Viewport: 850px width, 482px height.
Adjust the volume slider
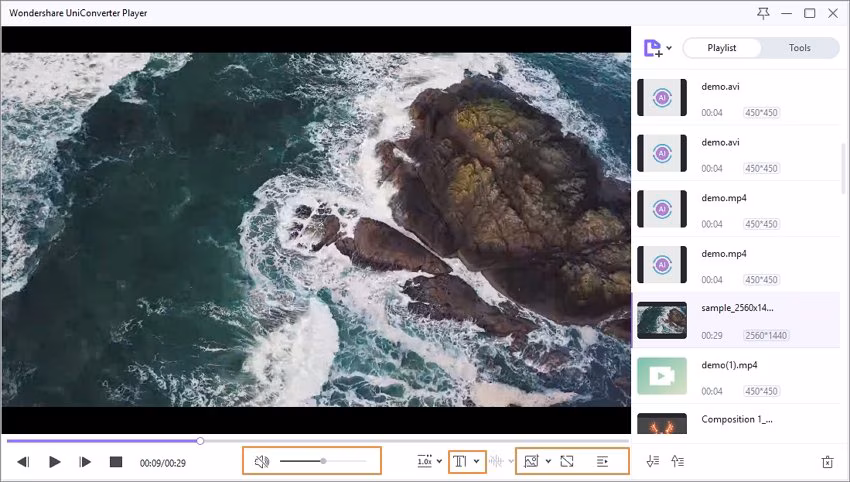point(323,461)
